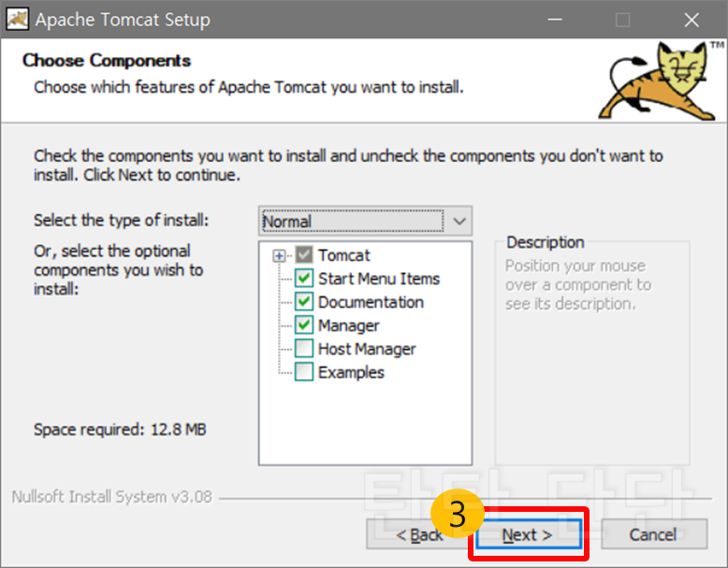Select the Manager component label
Viewport: 728px width, 568px height.
349,326
